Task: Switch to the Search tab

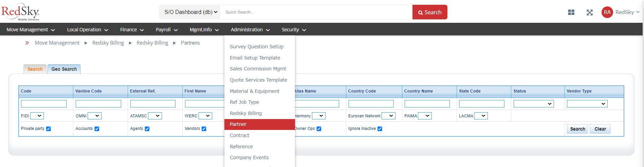Action: pyautogui.click(x=35, y=69)
